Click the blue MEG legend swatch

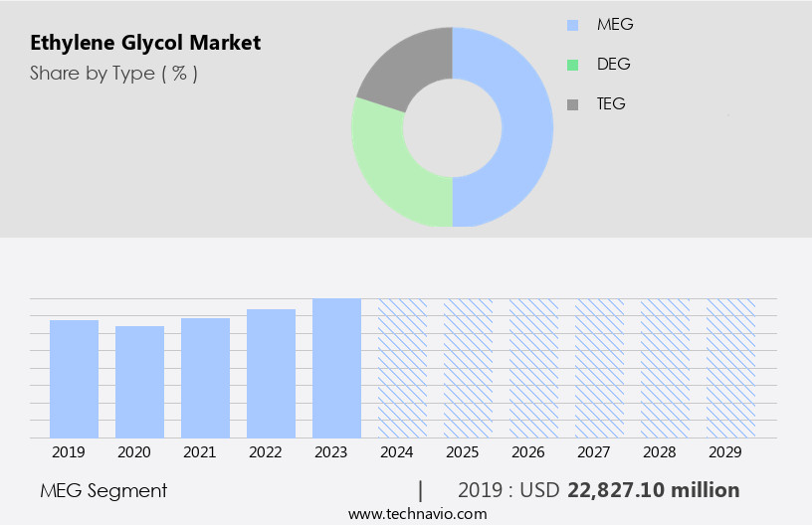(572, 25)
